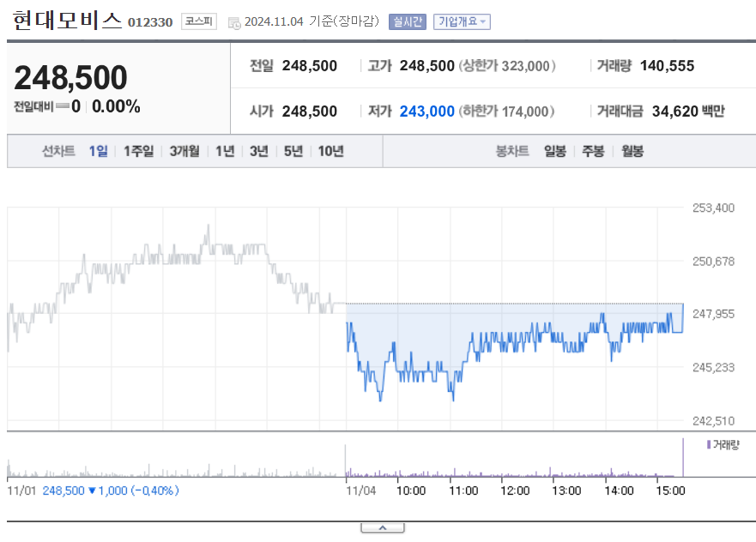The height and width of the screenshot is (542, 756).
Task: Click the 0.00% change value
Action: point(116,106)
